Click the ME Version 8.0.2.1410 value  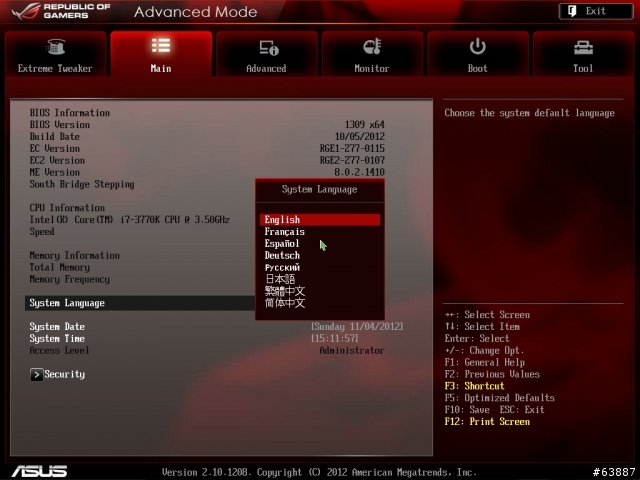pos(360,172)
